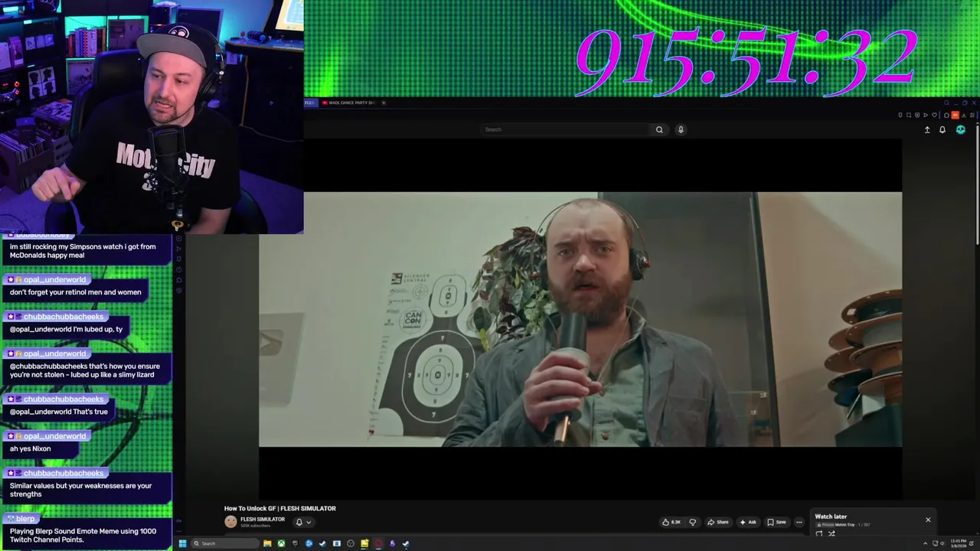Viewport: 980px width, 551px height.
Task: Save the video to a playlist
Action: click(776, 522)
